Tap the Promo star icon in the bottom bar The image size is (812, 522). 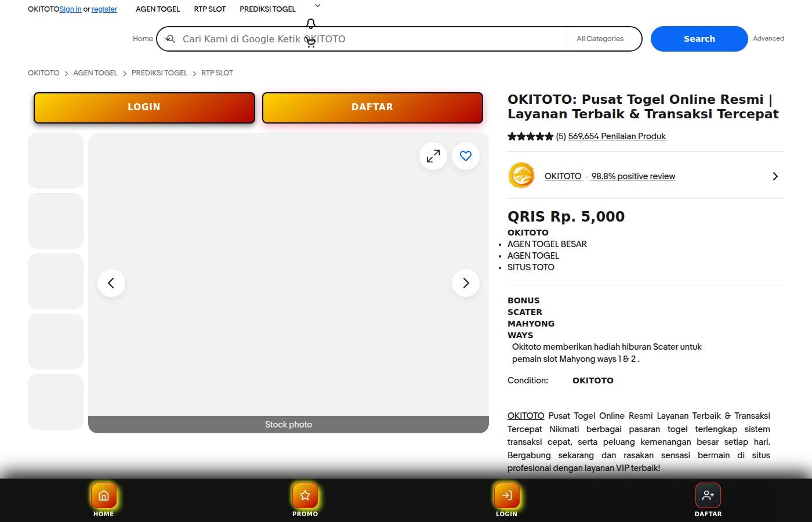coord(305,495)
